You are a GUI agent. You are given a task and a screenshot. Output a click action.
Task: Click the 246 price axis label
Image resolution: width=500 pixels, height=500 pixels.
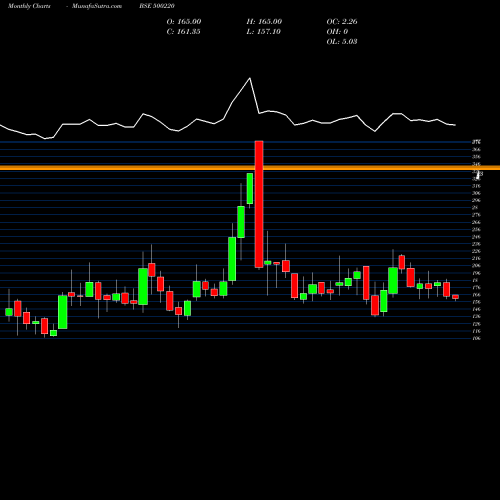click(x=476, y=237)
